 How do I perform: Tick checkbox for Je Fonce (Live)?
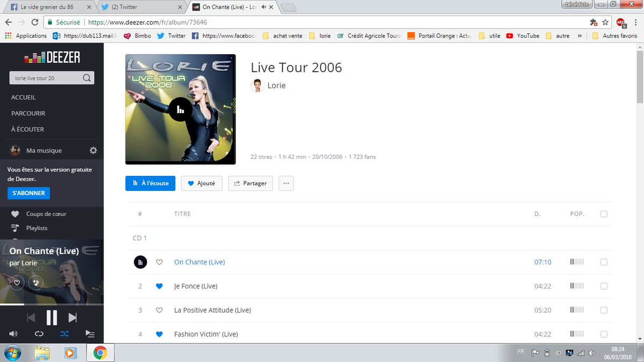604,286
